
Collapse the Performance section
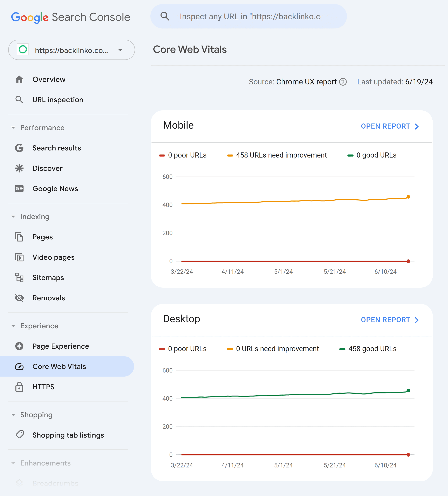[13, 128]
